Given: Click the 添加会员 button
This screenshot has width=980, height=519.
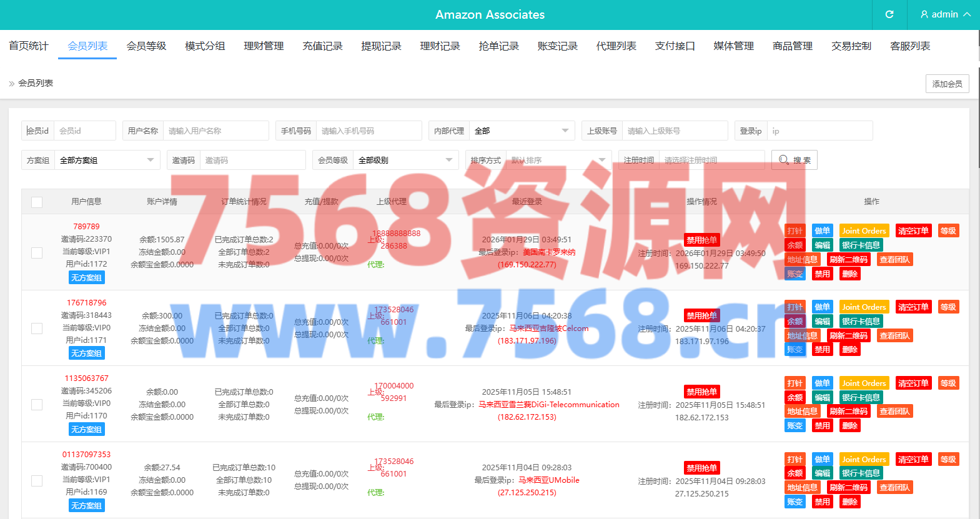Looking at the screenshot, I should 947,84.
